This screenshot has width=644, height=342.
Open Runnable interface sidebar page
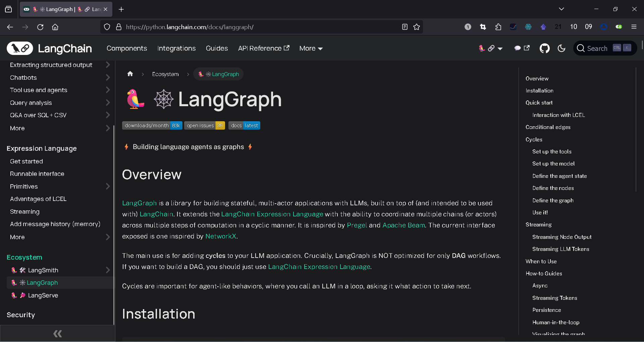tap(37, 174)
